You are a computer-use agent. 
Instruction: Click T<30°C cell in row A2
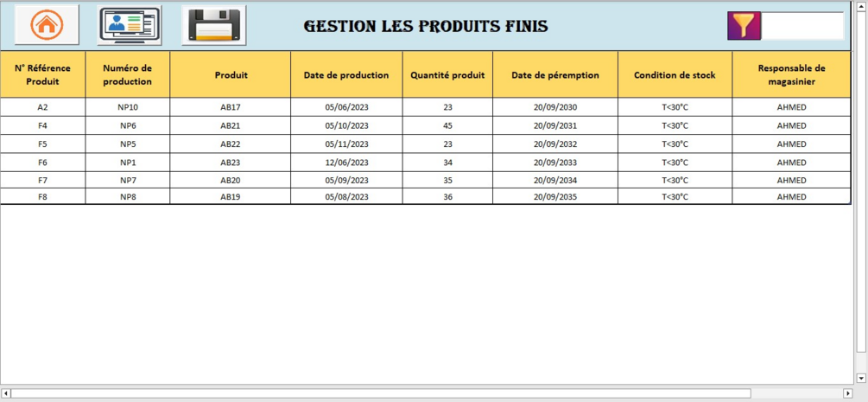[x=675, y=107]
